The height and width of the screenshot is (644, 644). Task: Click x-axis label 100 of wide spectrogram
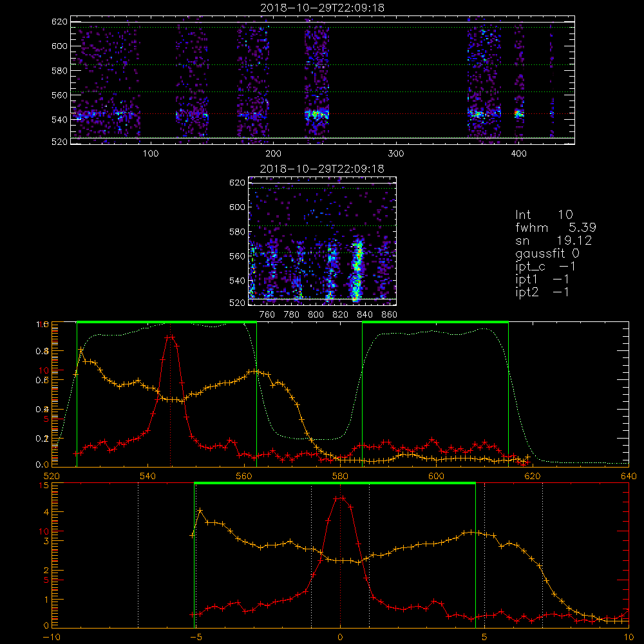[151, 154]
